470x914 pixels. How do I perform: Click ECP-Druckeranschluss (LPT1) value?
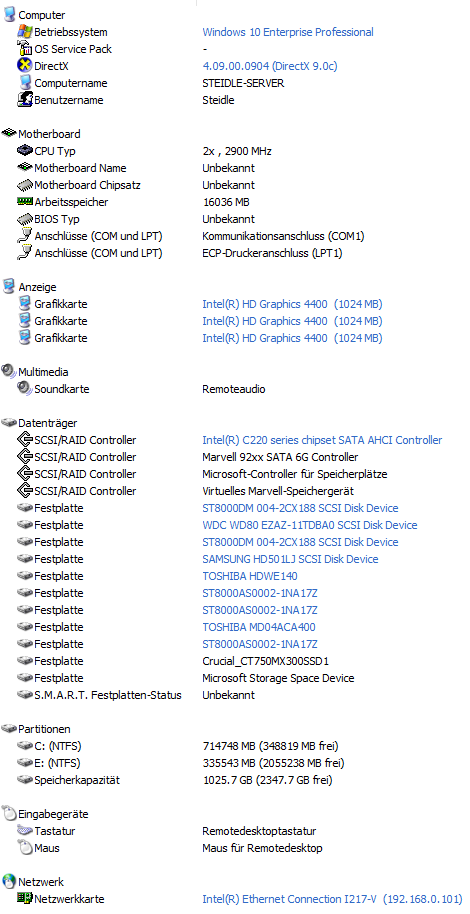(x=272, y=253)
